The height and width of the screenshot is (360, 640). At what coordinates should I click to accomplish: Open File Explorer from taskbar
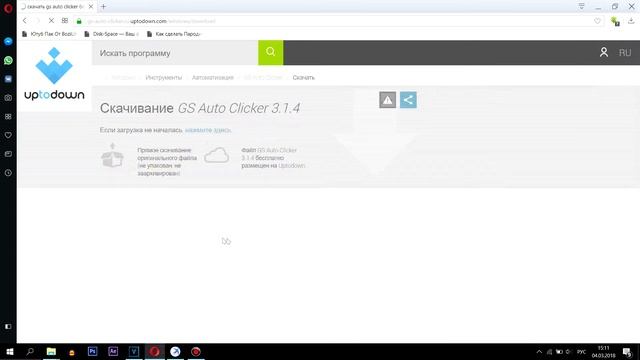pyautogui.click(x=51, y=352)
